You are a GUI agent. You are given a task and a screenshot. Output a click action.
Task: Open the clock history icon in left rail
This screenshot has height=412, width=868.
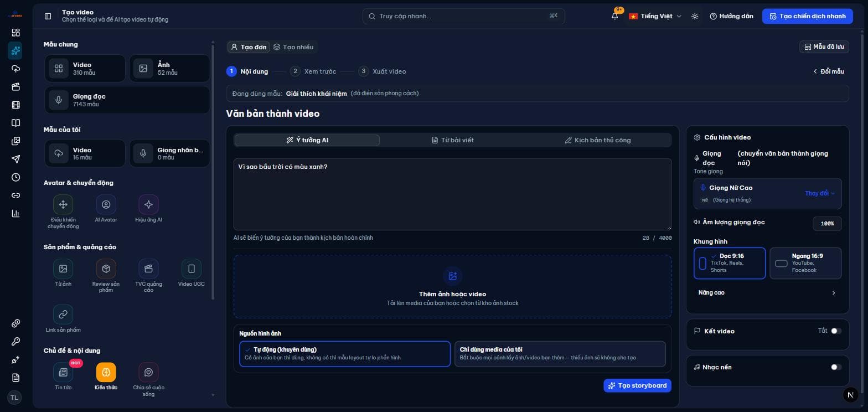tap(15, 177)
